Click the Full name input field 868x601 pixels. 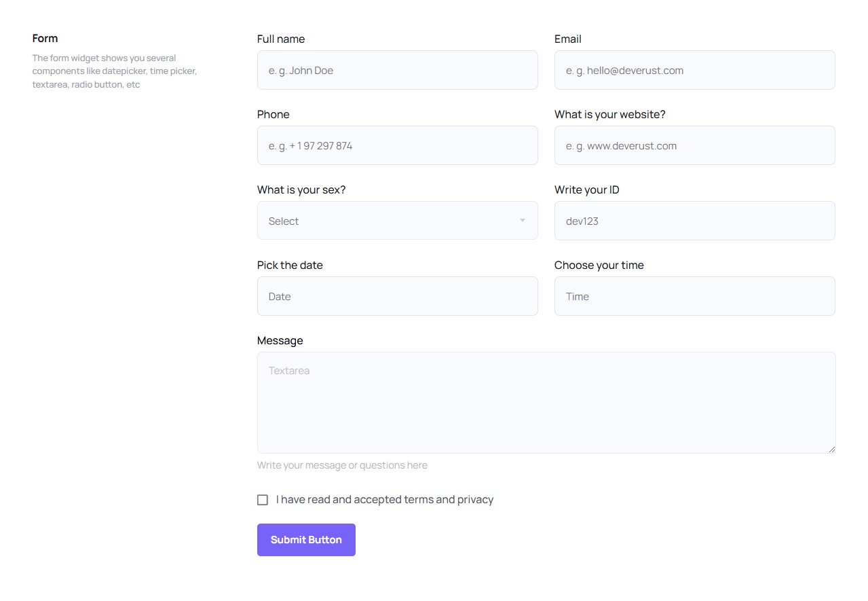[397, 70]
